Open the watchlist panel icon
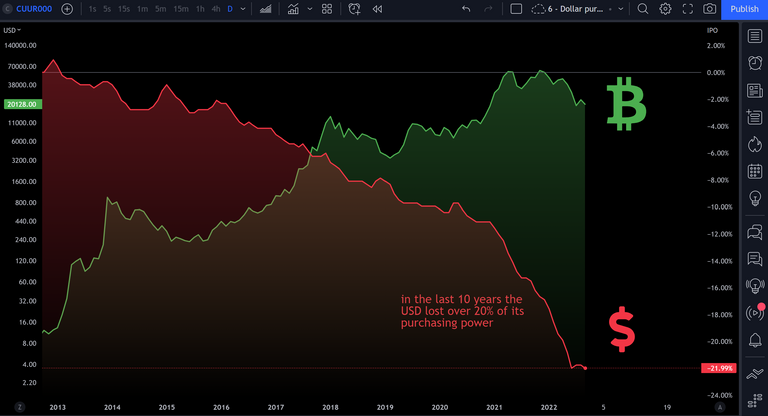768x416 pixels. [x=755, y=36]
